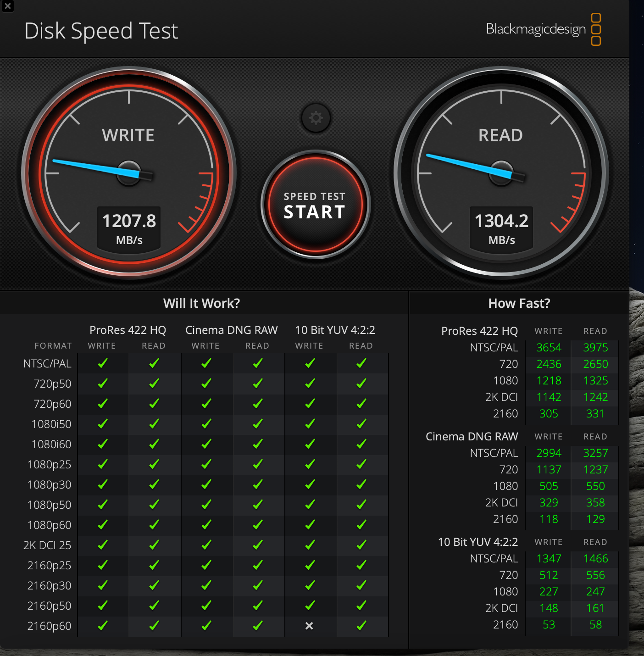Close the Disk Speed Test window
Image resolution: width=644 pixels, height=656 pixels.
(7, 6)
